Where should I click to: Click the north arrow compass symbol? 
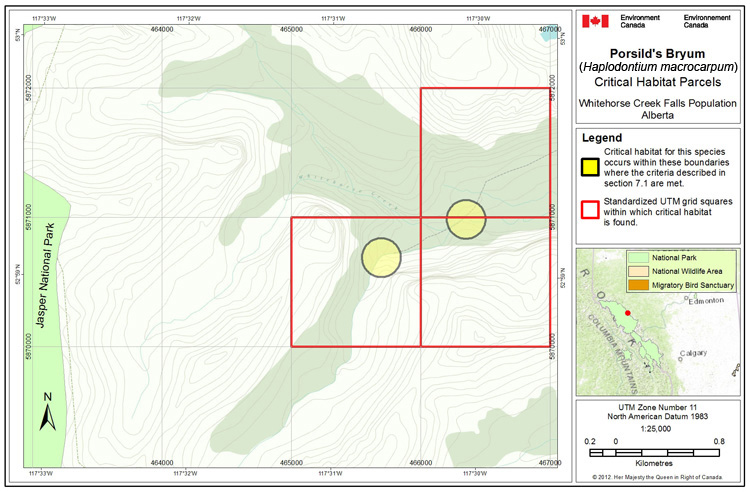[48, 412]
